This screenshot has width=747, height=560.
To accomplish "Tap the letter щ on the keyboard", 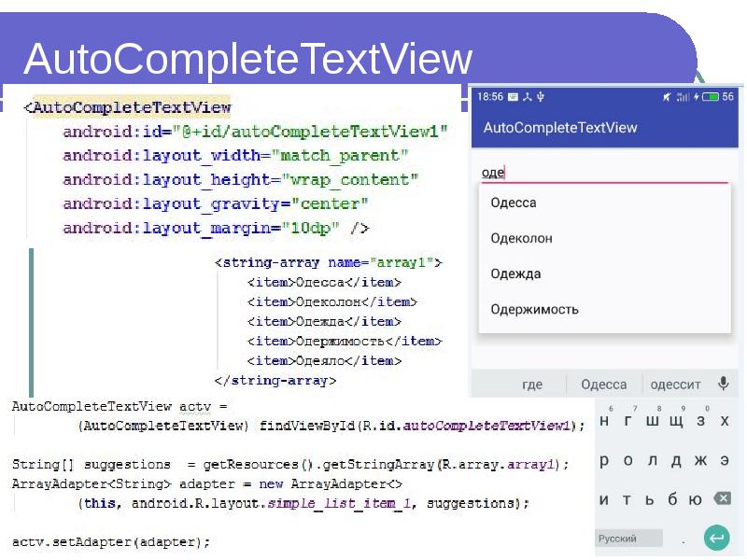I will pyautogui.click(x=675, y=421).
